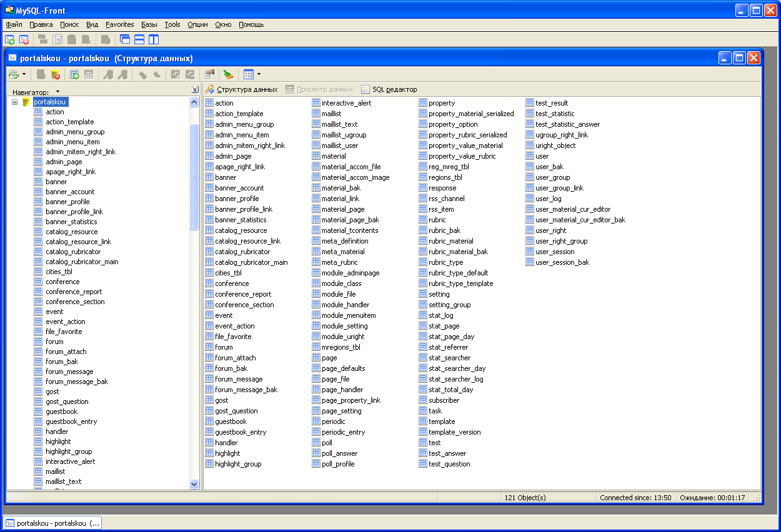Click the 121 Object(s) status bar entry

pyautogui.click(x=525, y=498)
